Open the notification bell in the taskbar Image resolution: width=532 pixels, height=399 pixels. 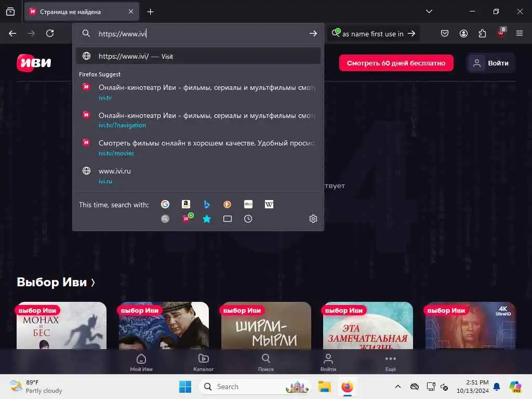[497, 387]
